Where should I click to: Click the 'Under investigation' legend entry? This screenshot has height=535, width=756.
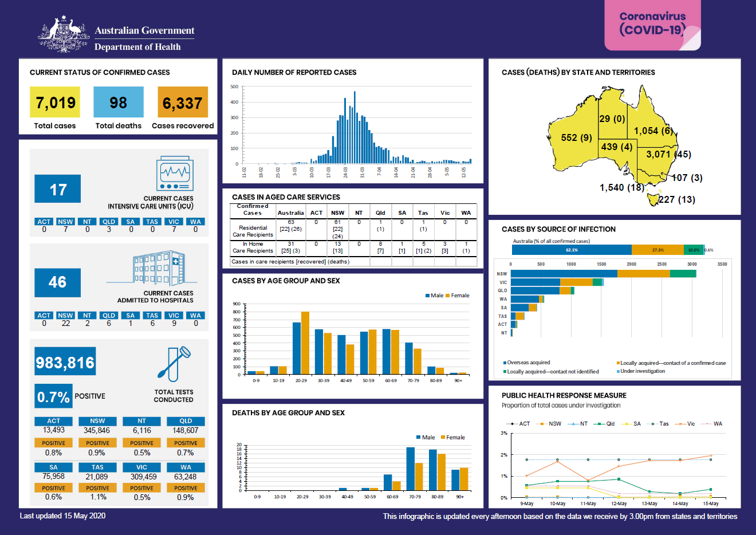click(x=641, y=371)
